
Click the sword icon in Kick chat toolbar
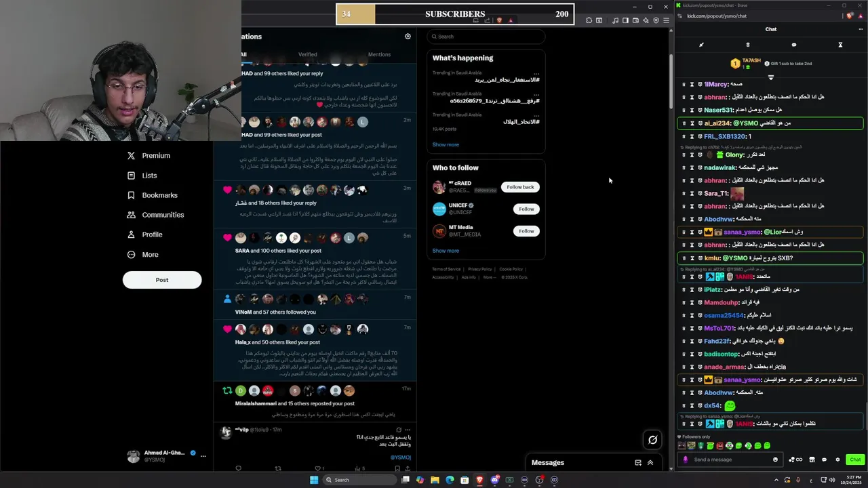(x=701, y=45)
